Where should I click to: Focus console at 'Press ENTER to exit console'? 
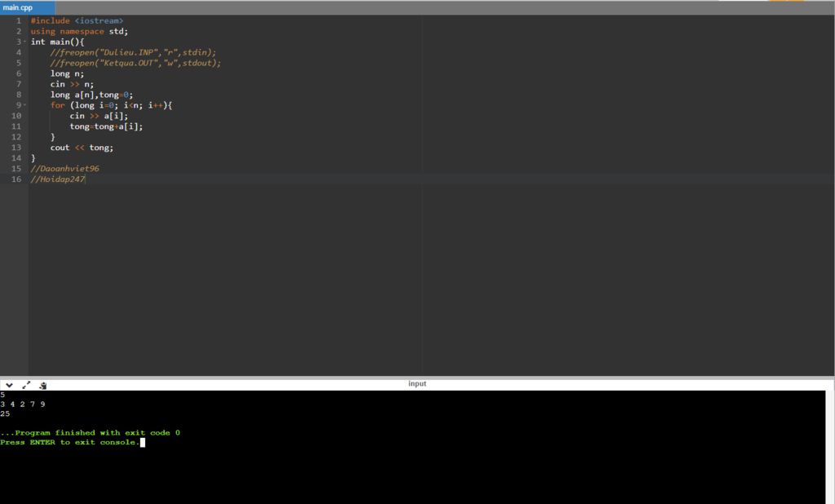[70, 442]
